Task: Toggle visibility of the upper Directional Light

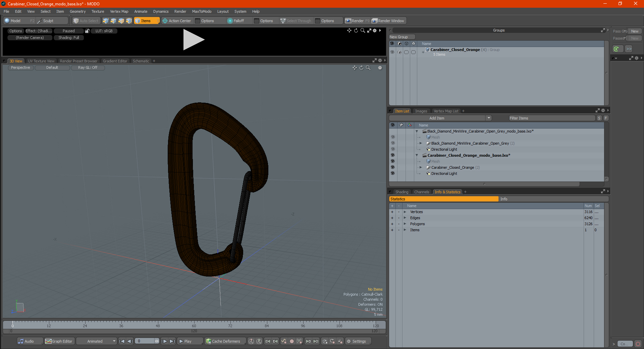Action: 393,149
